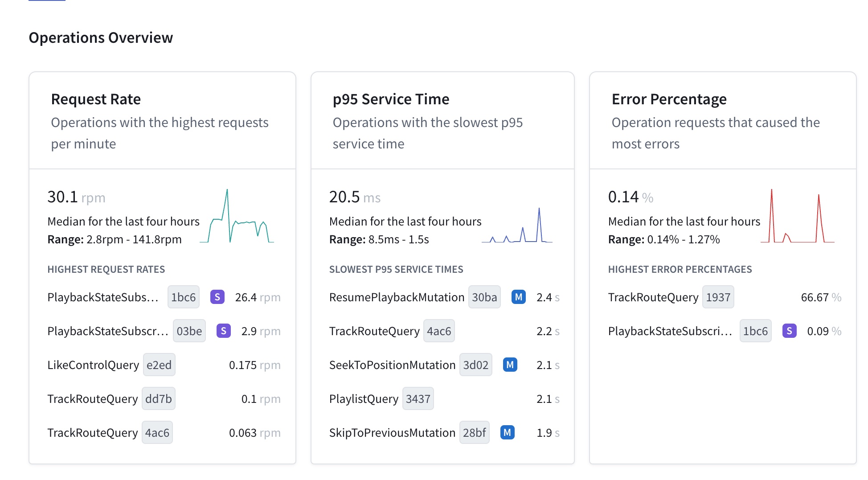Click the M badge beside SeekToPositionMutation

pos(509,365)
